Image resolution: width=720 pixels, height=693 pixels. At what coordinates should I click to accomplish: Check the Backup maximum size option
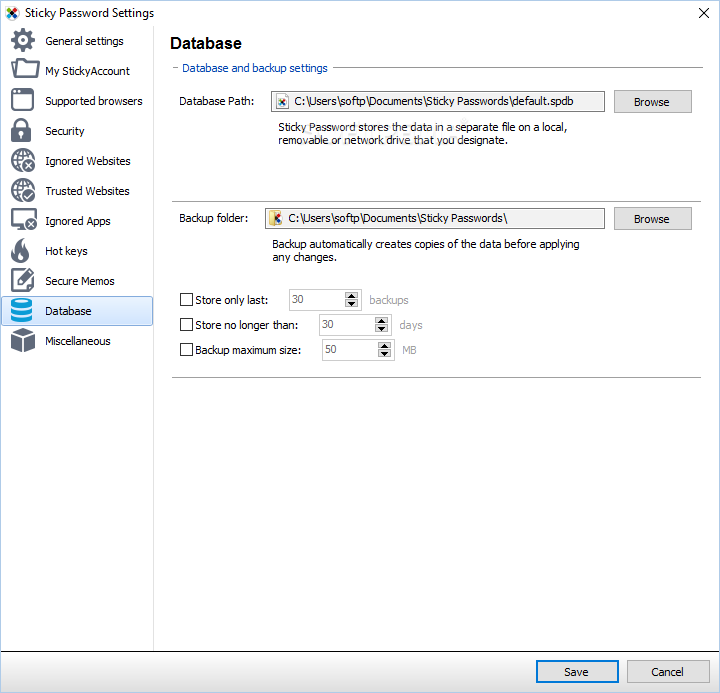(x=186, y=350)
